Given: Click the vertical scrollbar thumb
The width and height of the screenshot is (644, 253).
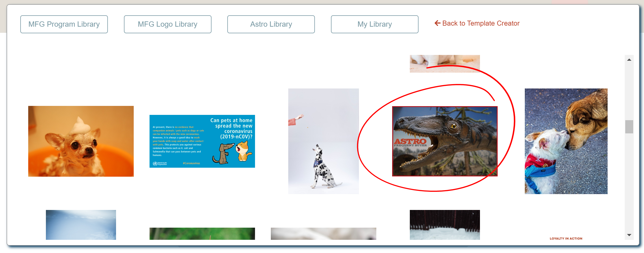Looking at the screenshot, I should pyautogui.click(x=629, y=127).
